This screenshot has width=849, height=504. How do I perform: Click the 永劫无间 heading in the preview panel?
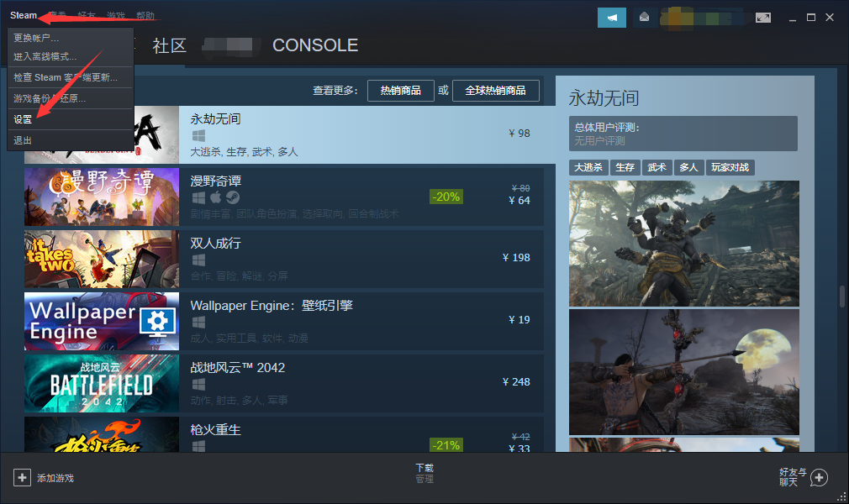click(x=604, y=98)
